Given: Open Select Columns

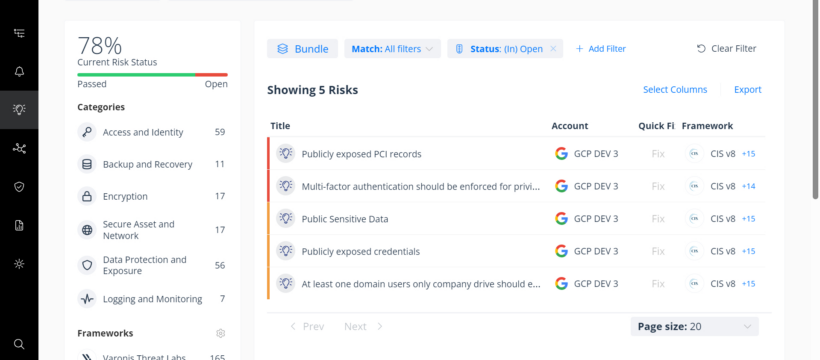Looking at the screenshot, I should coord(675,89).
